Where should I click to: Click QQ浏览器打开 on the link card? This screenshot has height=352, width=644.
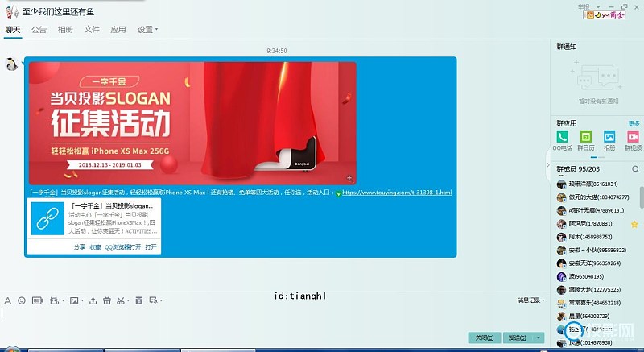tap(123, 246)
